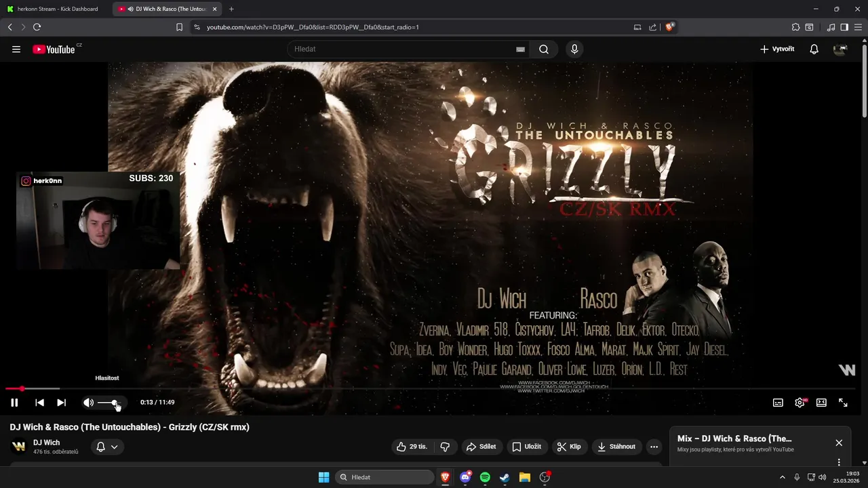Like the video with 29 tis.
The height and width of the screenshot is (488, 868).
(x=412, y=447)
